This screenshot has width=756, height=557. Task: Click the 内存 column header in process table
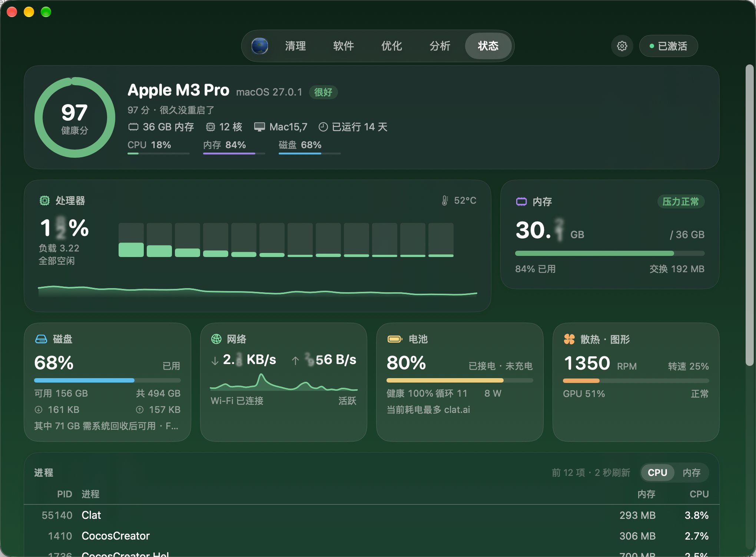(x=646, y=494)
